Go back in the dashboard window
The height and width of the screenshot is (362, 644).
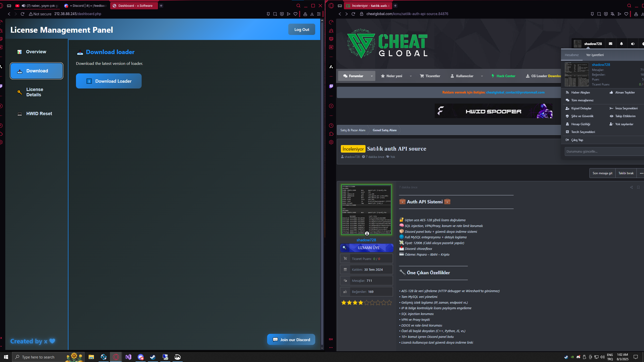(x=9, y=14)
